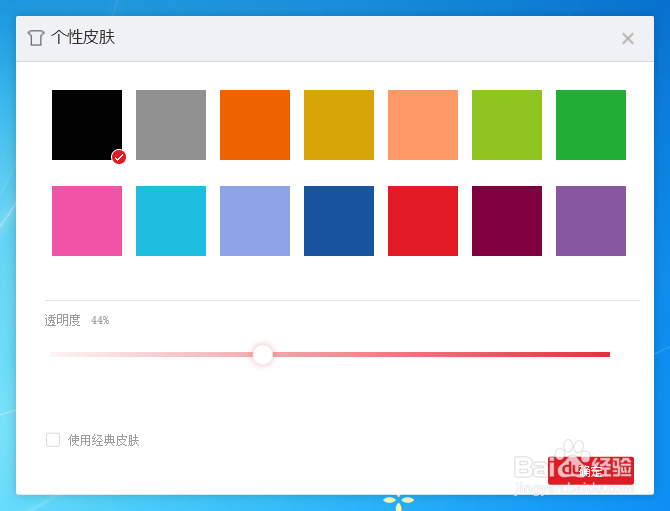The height and width of the screenshot is (511, 670).
Task: Pick the dark orange skin swatch
Action: [x=255, y=125]
